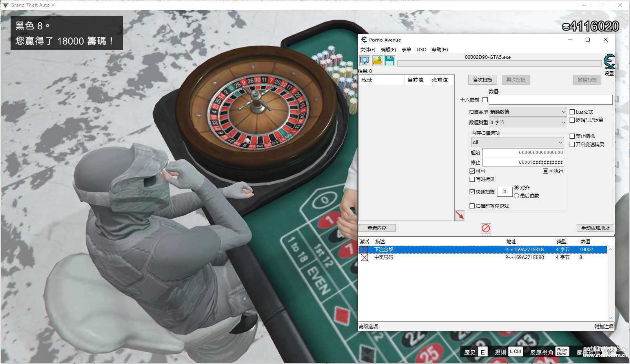Image resolution: width=630 pixels, height=364 pixels.
Task: Click the floppy disk save icon
Action: [x=389, y=61]
